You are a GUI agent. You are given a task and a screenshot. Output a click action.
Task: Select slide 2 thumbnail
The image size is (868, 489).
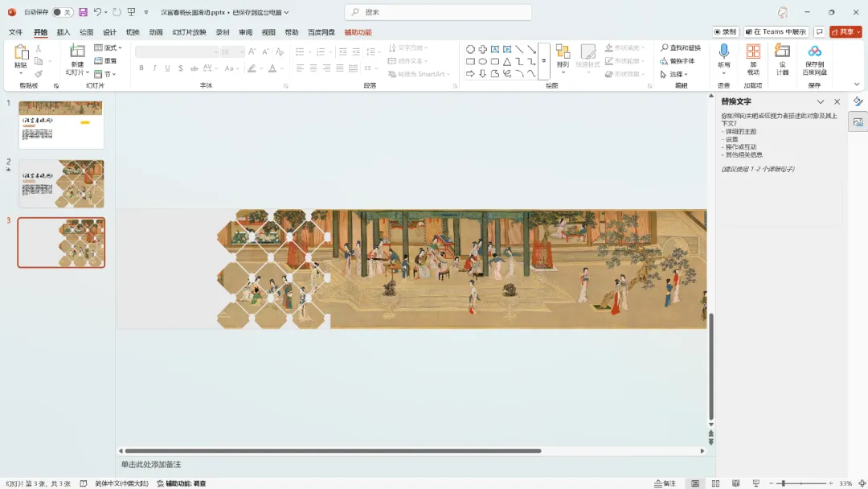point(61,184)
